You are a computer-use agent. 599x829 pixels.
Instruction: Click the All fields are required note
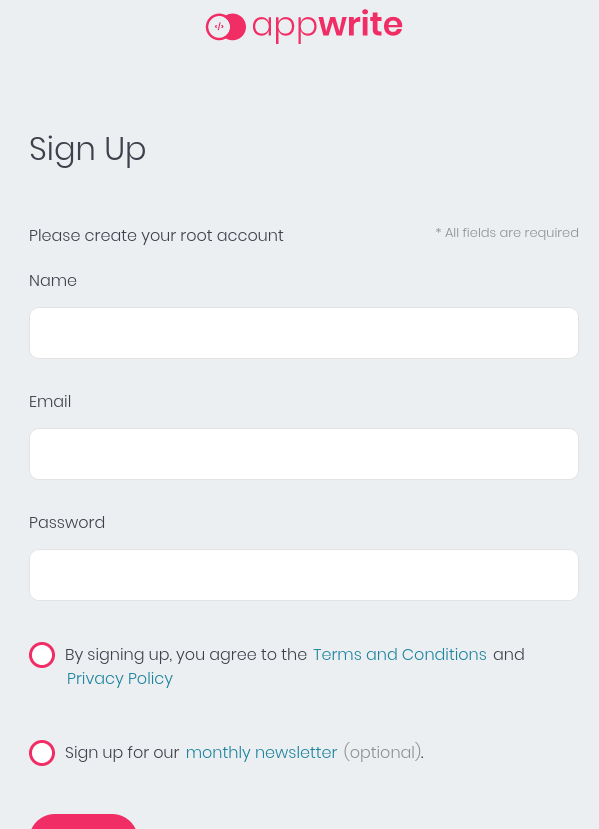[507, 233]
